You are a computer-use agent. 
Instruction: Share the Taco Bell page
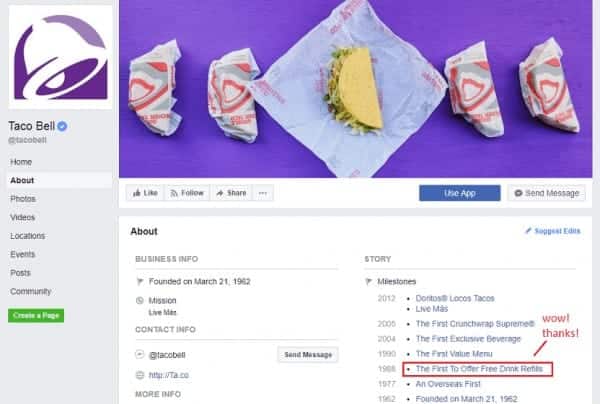coord(232,193)
